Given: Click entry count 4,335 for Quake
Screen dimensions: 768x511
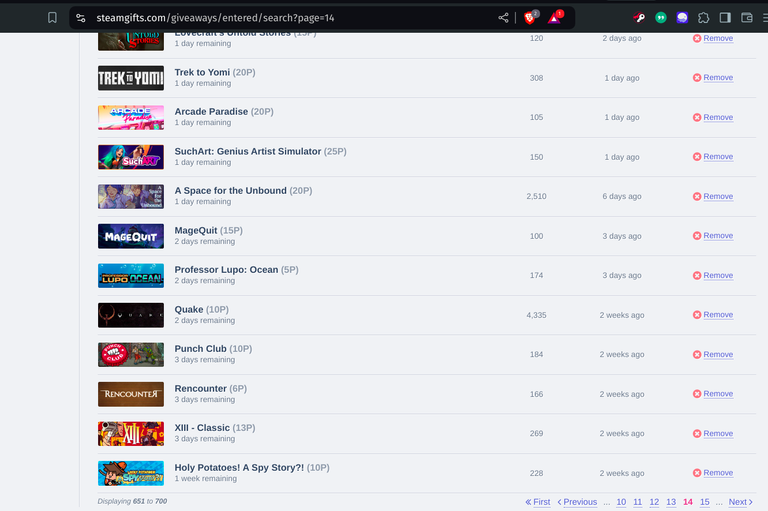Looking at the screenshot, I should click(x=536, y=315).
